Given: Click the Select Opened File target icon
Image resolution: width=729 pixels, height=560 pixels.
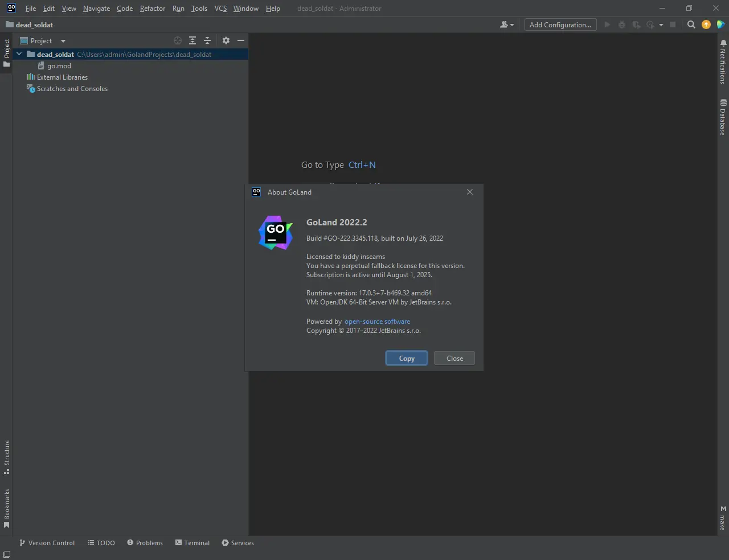Looking at the screenshot, I should click(x=178, y=41).
